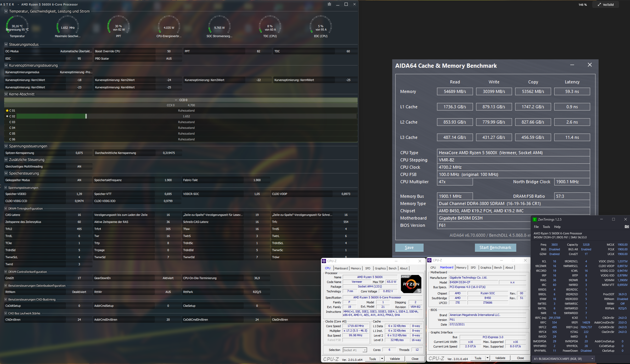Click Close button in CPU-Z Motherboard window
The image size is (630, 364).
[x=520, y=358]
